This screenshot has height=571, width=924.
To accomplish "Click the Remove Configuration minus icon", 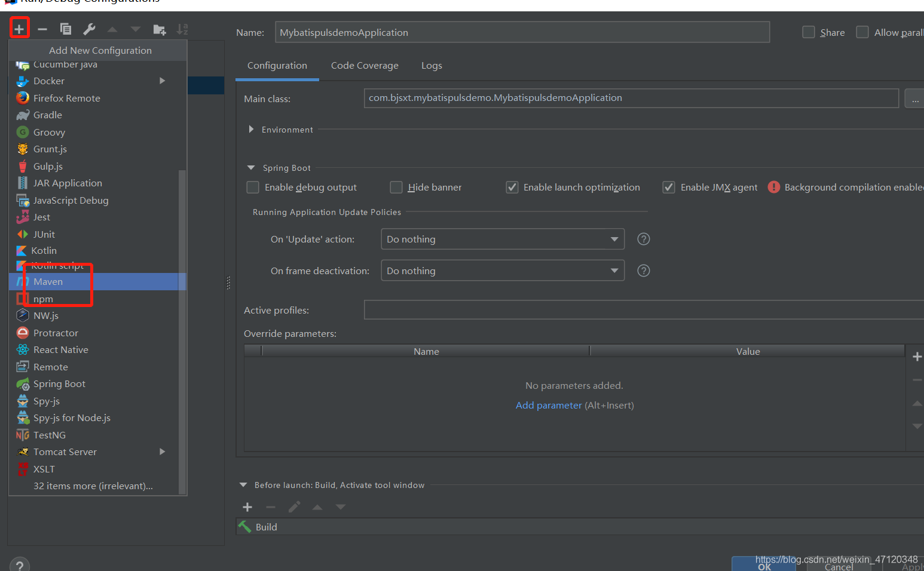I will [42, 29].
